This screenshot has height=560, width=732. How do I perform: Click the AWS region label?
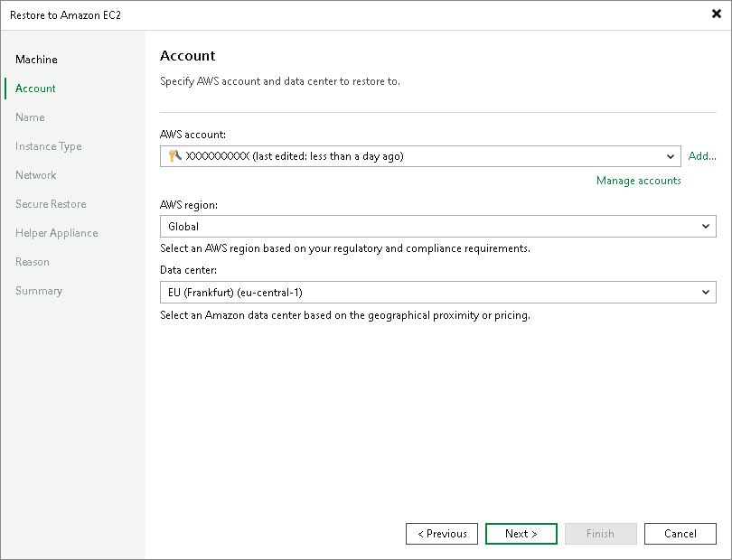(189, 205)
